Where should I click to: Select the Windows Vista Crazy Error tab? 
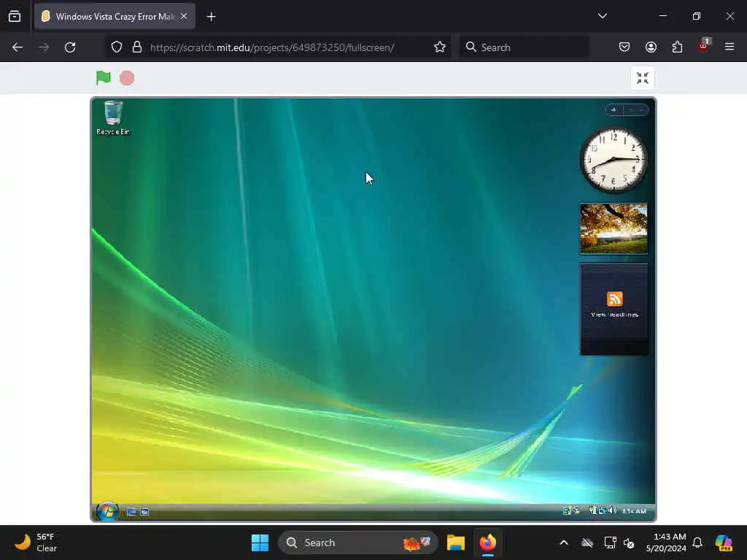115,17
